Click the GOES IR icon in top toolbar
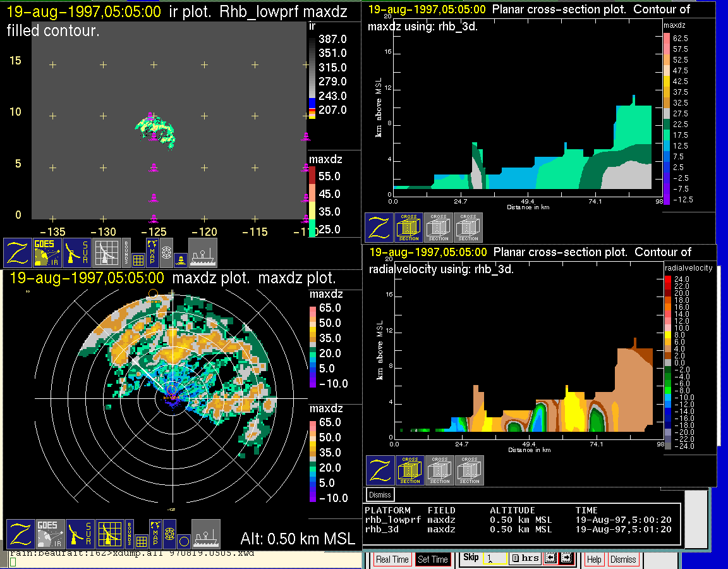This screenshot has width=728, height=569. (47, 253)
